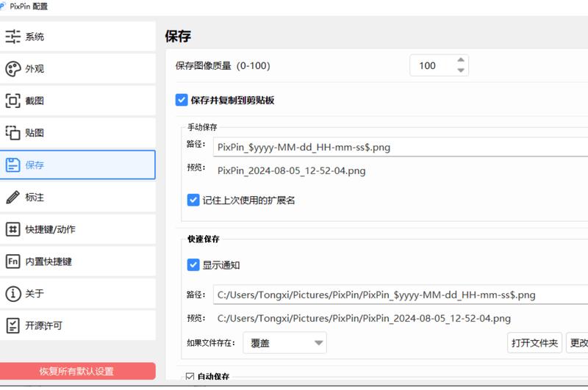Viewport: 588px width, 390px height.
Task: Switch to the 贴图 settings section
Action: (78, 133)
